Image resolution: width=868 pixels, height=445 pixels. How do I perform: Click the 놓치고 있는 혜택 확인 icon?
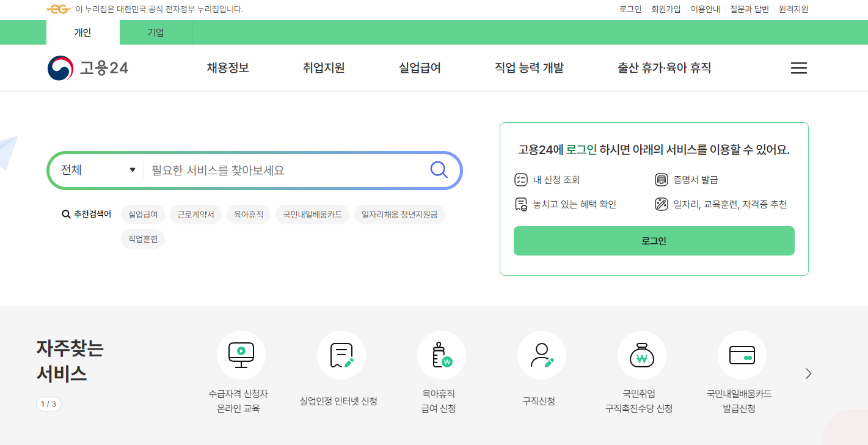coord(520,204)
